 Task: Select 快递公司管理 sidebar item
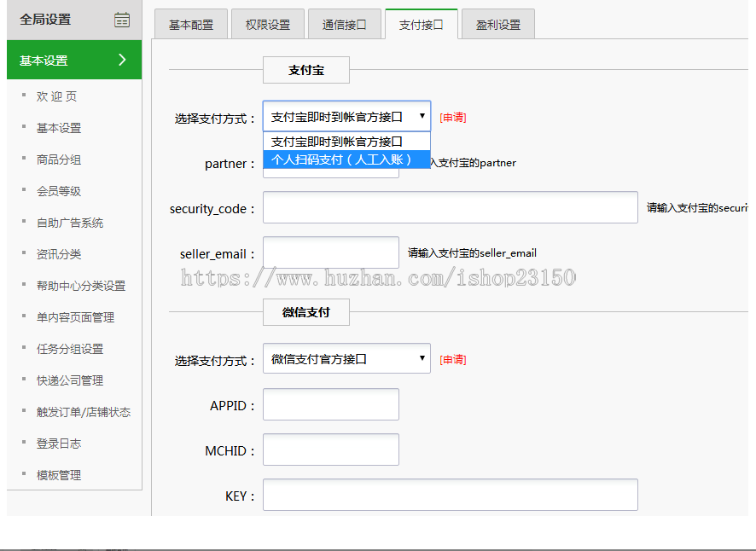point(70,380)
